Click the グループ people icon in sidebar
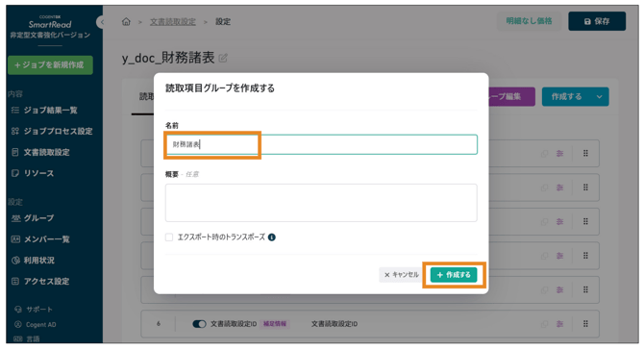Viewport: 644px width, 350px height. [15, 218]
